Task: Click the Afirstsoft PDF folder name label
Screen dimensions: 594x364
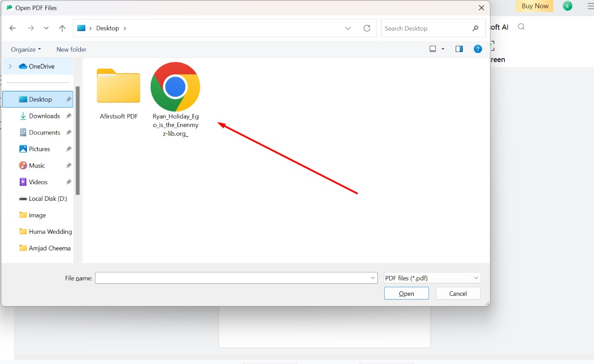Action: 119,116
